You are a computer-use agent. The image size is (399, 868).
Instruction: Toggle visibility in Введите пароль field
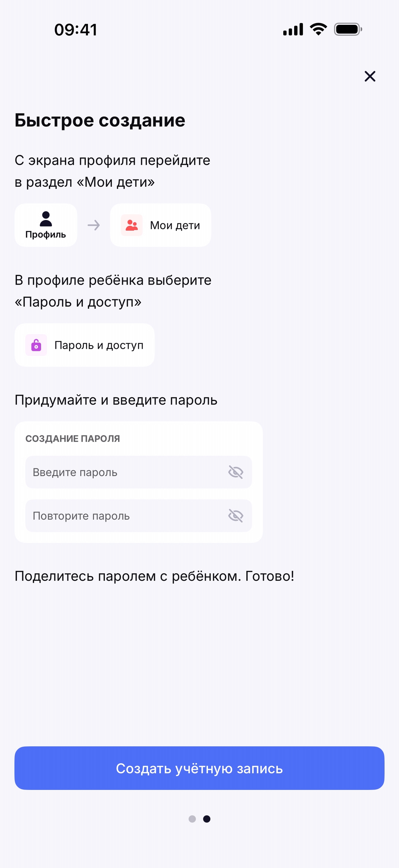(235, 472)
